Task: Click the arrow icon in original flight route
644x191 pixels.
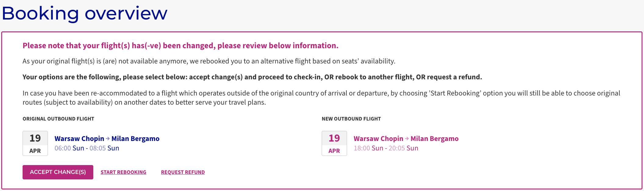Action: pos(108,139)
